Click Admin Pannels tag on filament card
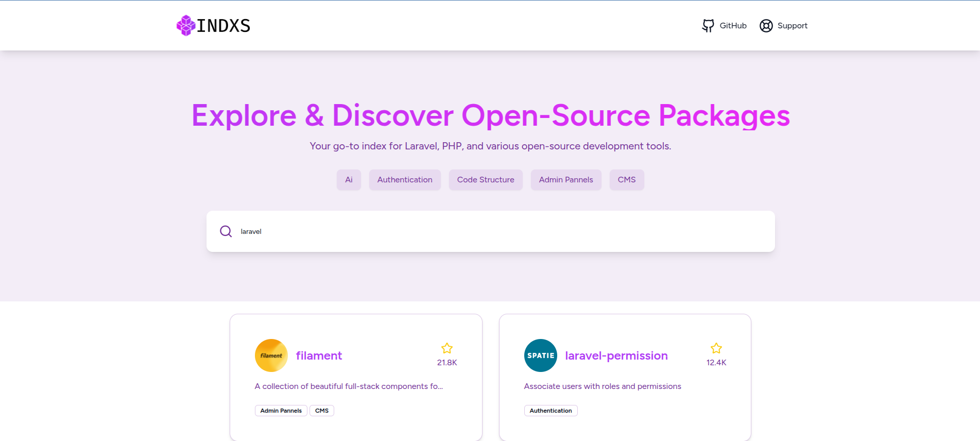The width and height of the screenshot is (980, 441). tap(281, 411)
